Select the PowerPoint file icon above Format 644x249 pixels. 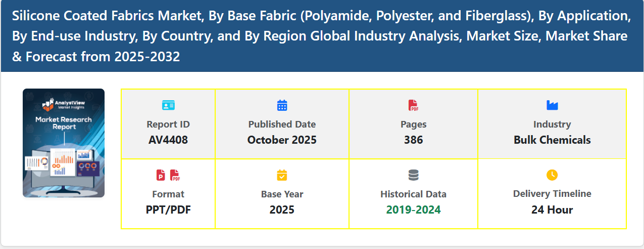(161, 175)
